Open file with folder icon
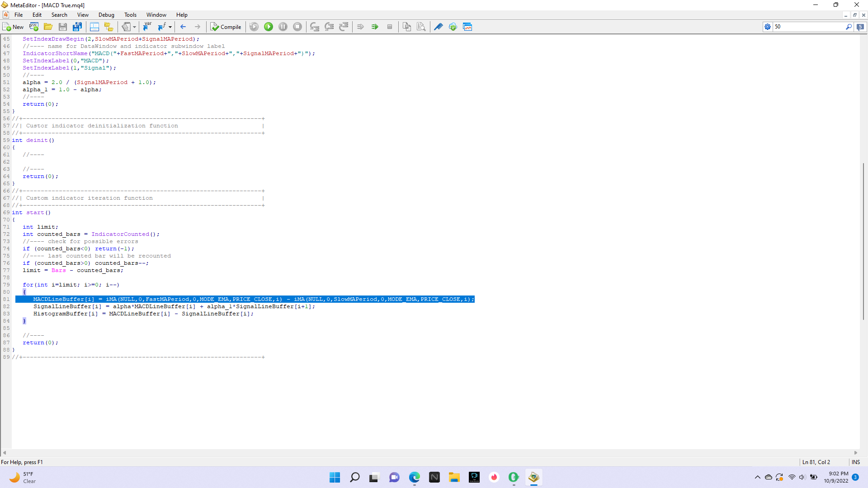 coord(48,27)
